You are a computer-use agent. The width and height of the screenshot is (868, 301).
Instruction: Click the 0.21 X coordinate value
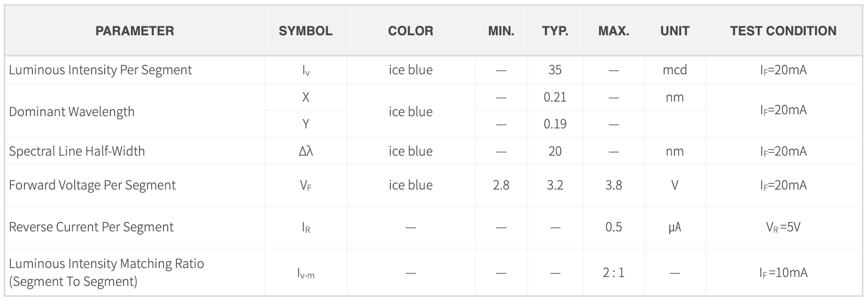pyautogui.click(x=555, y=97)
